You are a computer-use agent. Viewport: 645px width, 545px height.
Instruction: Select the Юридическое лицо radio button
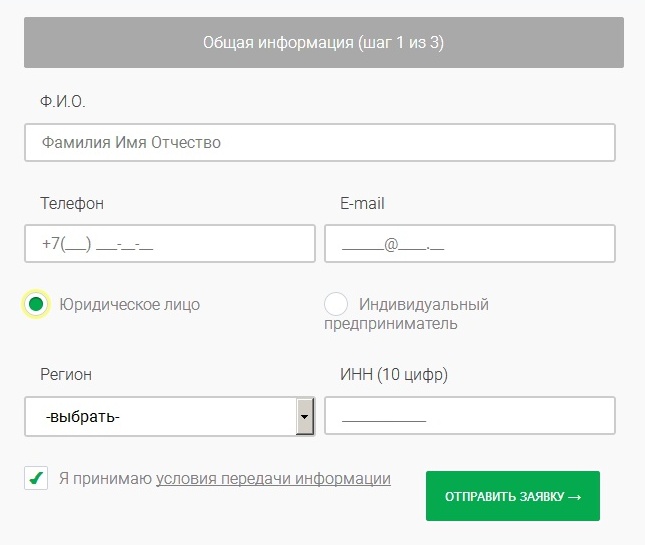pyautogui.click(x=36, y=304)
